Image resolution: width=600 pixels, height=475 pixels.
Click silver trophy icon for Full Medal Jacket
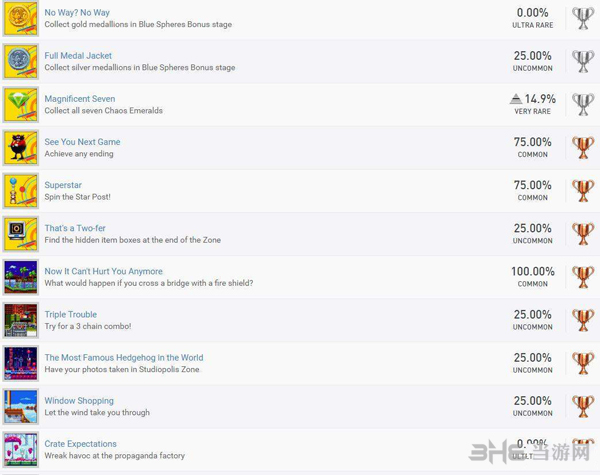[583, 62]
